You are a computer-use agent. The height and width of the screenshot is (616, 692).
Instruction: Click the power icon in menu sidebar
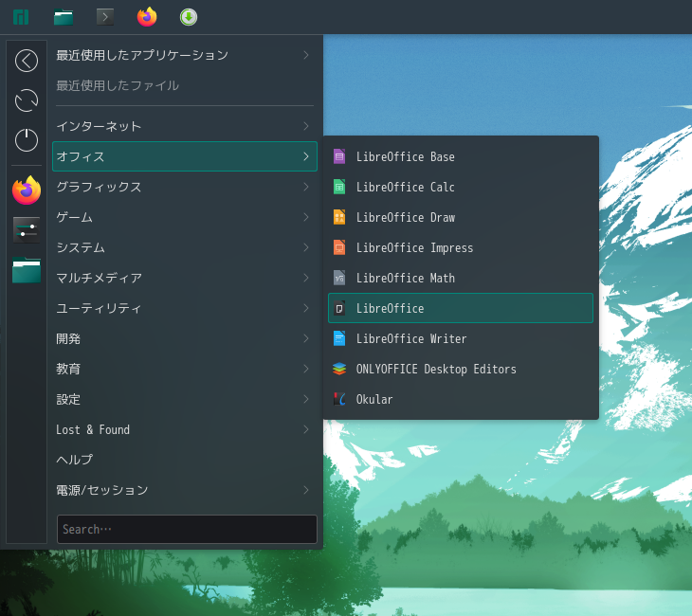(27, 140)
